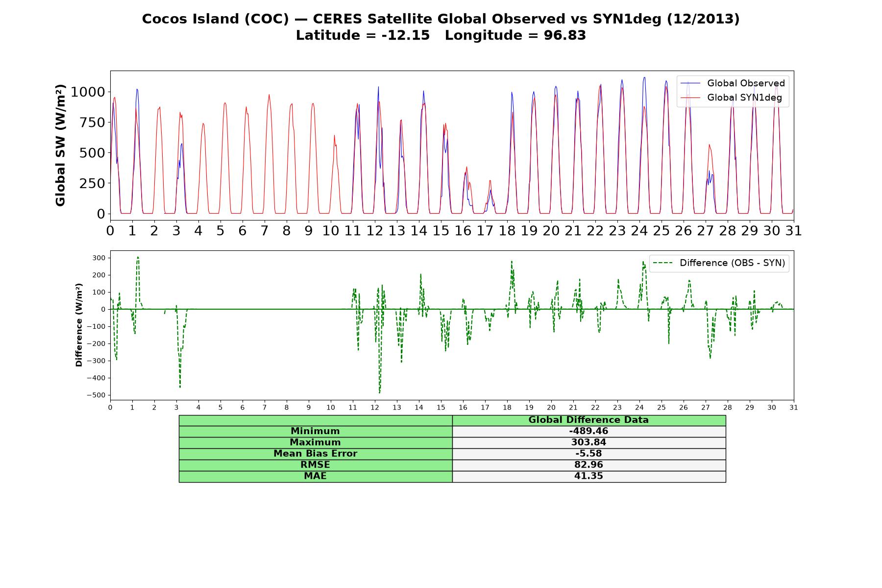
Task: Click the Global SYN1deg legend entry
Action: pyautogui.click(x=732, y=98)
